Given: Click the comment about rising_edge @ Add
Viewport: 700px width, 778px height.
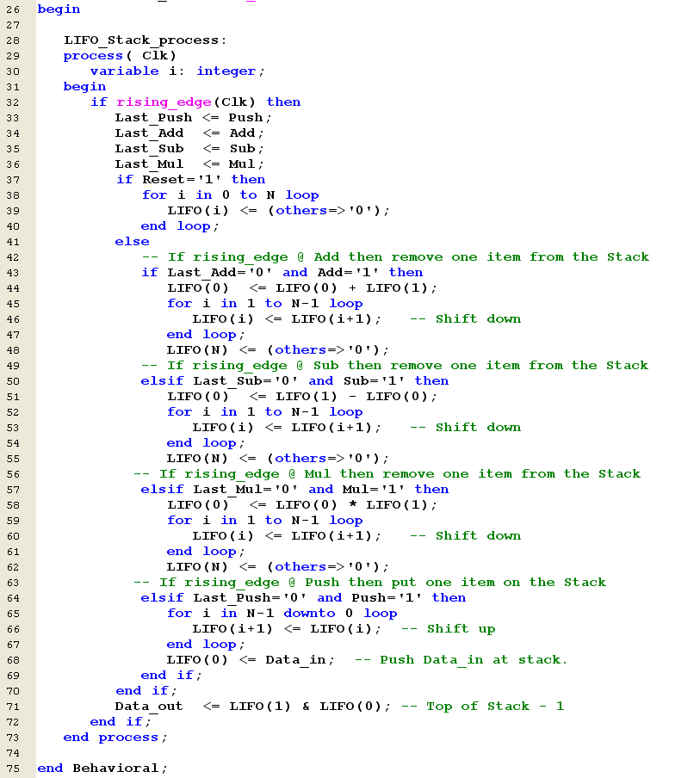Looking at the screenshot, I should 396,257.
